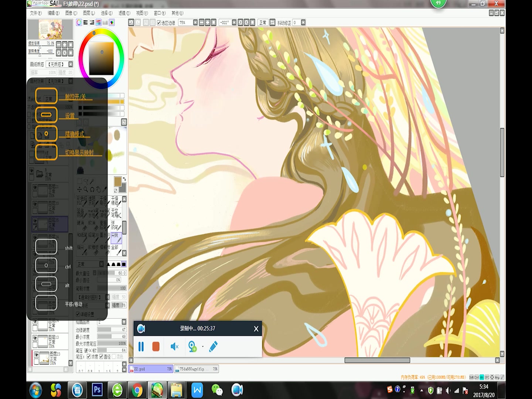
Task: Hide layer 图层13 via eye icon
Action: (x=35, y=338)
